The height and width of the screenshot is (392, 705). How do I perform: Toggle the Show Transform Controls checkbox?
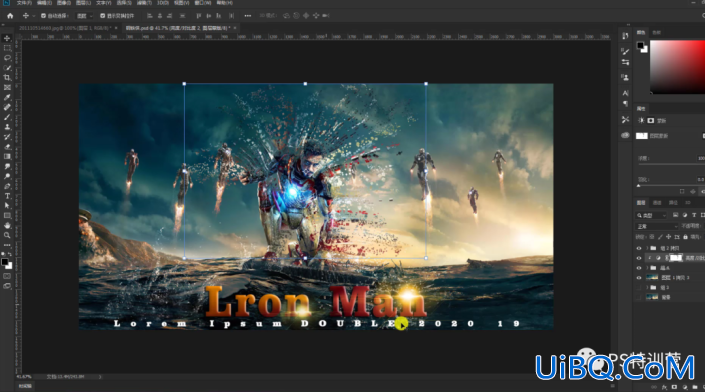tap(103, 16)
